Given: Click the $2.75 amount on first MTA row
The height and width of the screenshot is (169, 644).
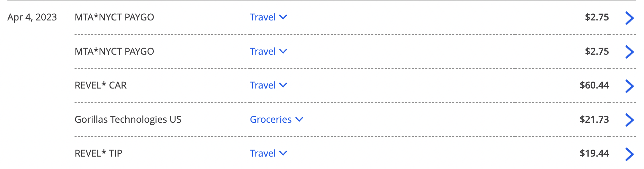Looking at the screenshot, I should coord(597,17).
